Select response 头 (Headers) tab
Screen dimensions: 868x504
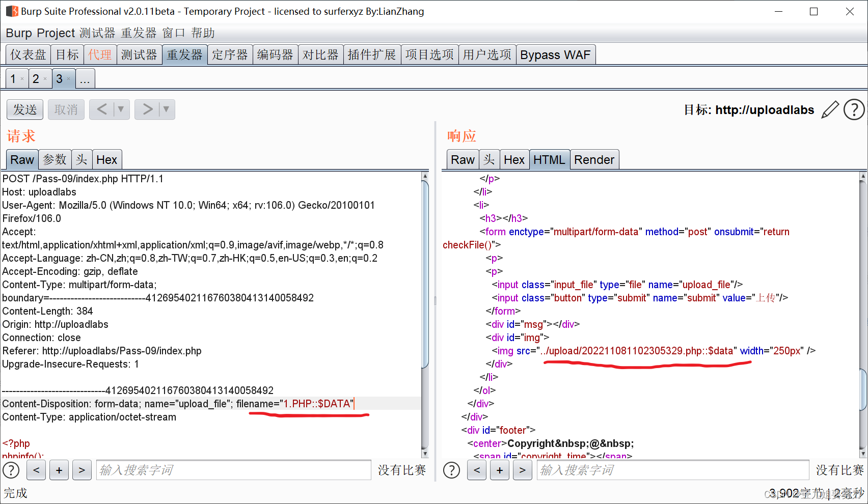click(490, 160)
